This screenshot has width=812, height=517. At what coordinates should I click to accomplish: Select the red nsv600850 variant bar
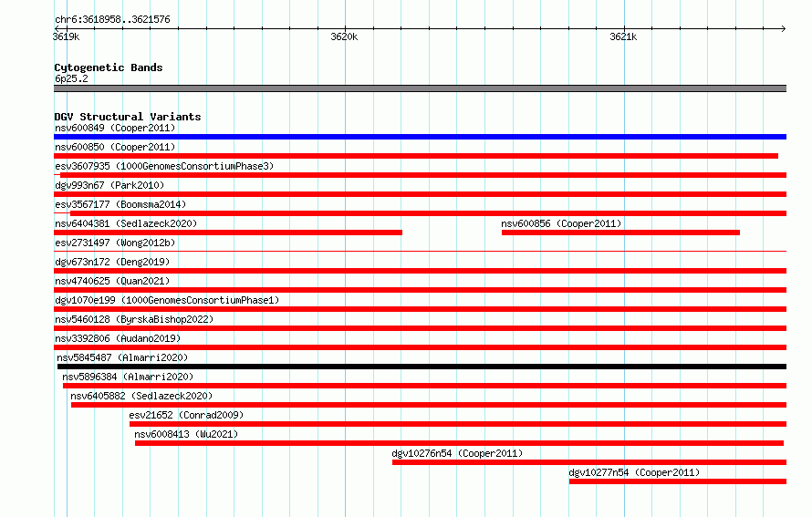click(x=416, y=156)
